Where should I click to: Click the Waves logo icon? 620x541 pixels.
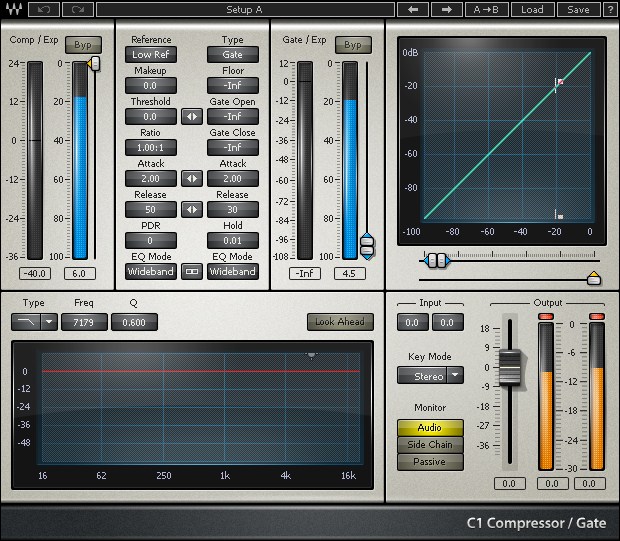pyautogui.click(x=14, y=10)
